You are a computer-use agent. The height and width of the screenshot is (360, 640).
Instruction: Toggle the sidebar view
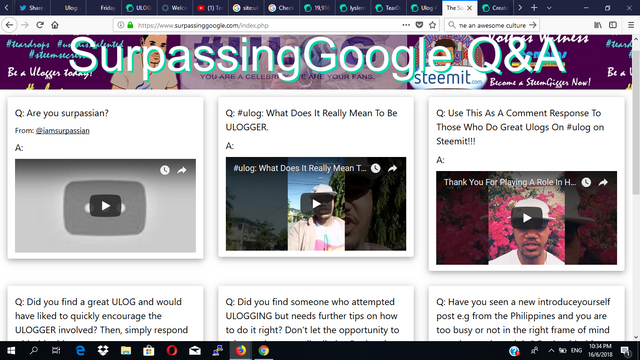click(x=613, y=25)
